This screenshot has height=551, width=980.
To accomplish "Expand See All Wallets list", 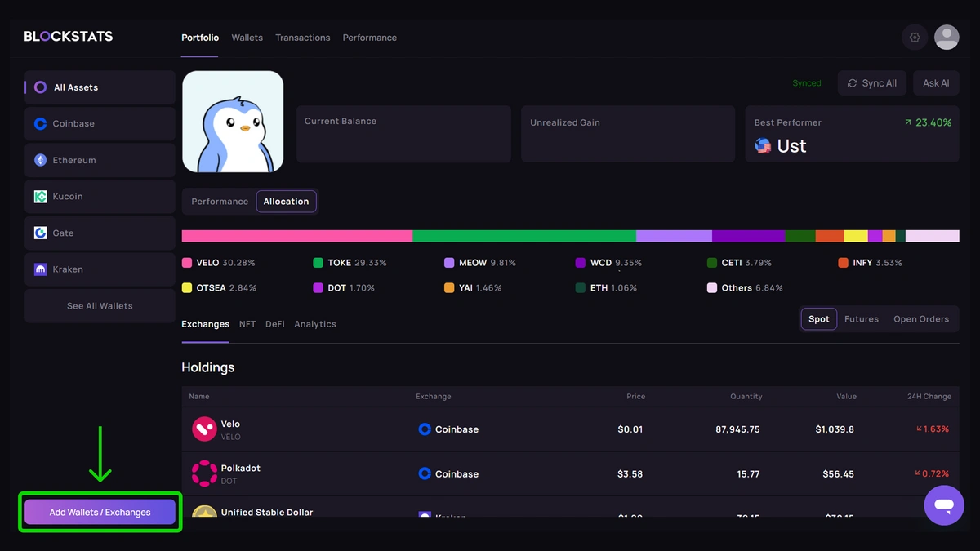I will point(100,306).
